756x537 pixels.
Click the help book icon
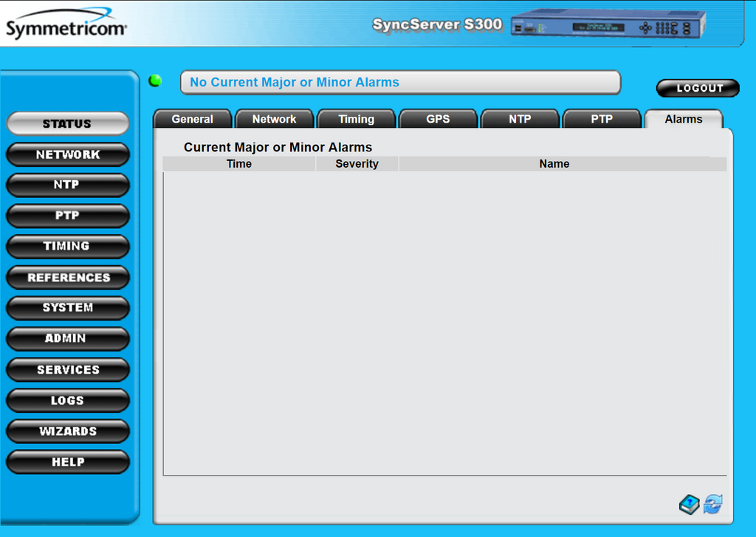tap(689, 504)
